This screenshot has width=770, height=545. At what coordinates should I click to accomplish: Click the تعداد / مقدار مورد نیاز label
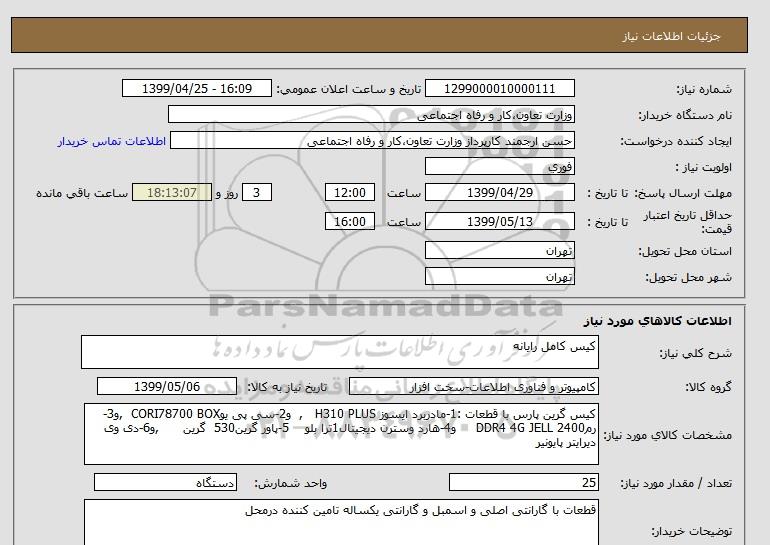676,483
